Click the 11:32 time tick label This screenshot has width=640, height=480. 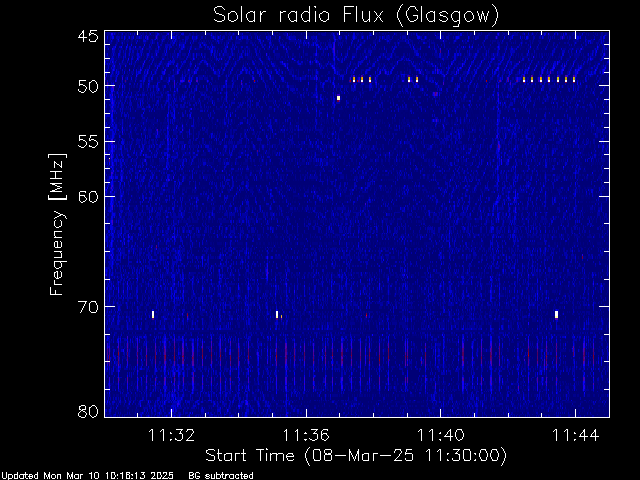coord(171,435)
